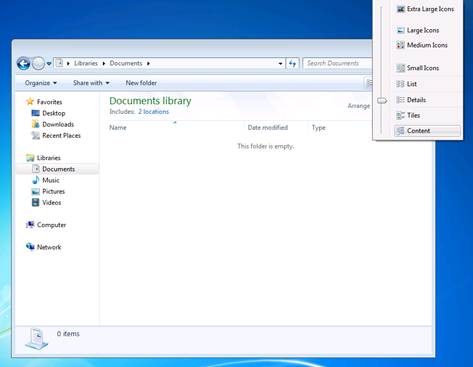The width and height of the screenshot is (473, 367).
Task: Open the 2 locations link
Action: pyautogui.click(x=154, y=112)
